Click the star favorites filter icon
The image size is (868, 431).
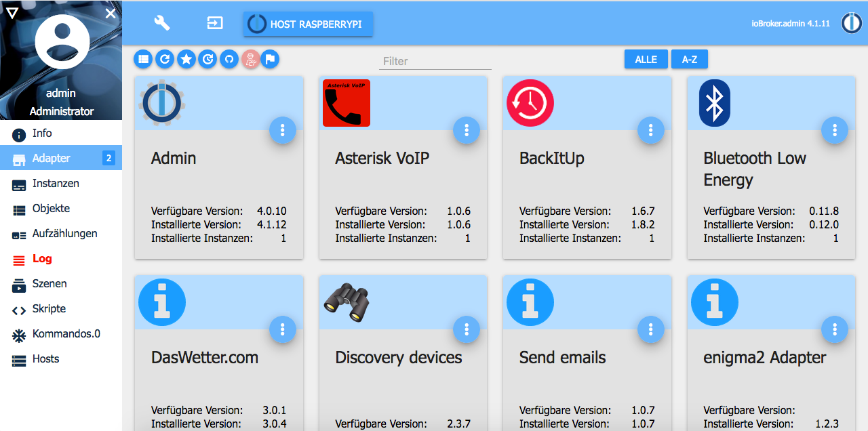[x=186, y=60]
